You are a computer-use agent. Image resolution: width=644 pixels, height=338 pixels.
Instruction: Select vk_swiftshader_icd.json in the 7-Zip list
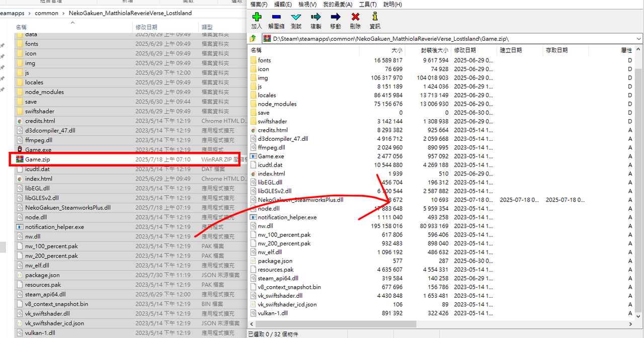tap(287, 304)
